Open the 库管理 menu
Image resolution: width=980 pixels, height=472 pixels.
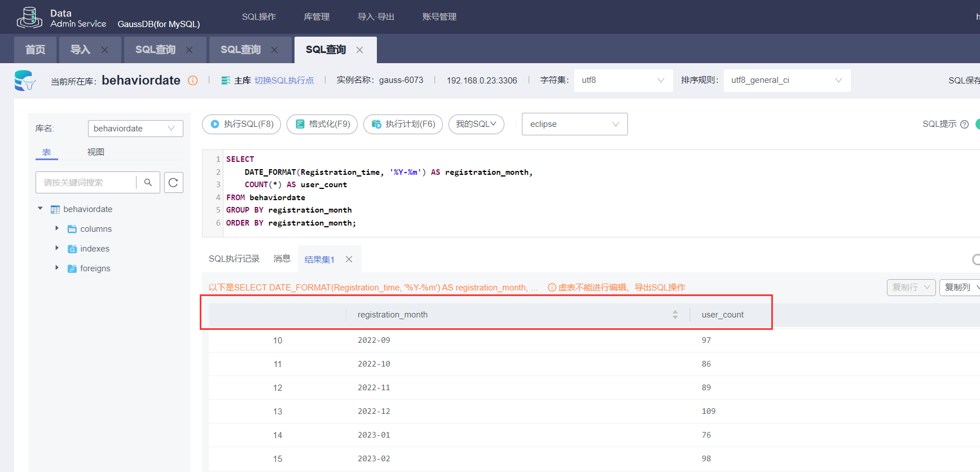click(x=317, y=17)
